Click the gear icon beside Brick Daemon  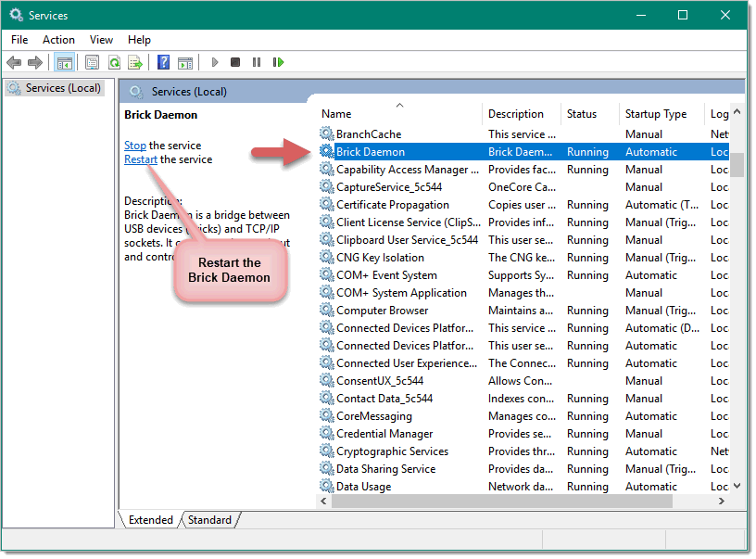tap(327, 151)
